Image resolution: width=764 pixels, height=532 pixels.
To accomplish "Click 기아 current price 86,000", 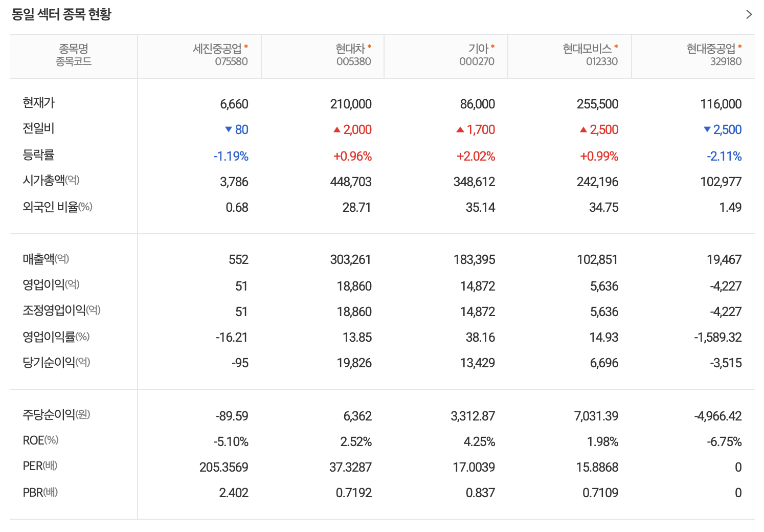I will click(478, 104).
